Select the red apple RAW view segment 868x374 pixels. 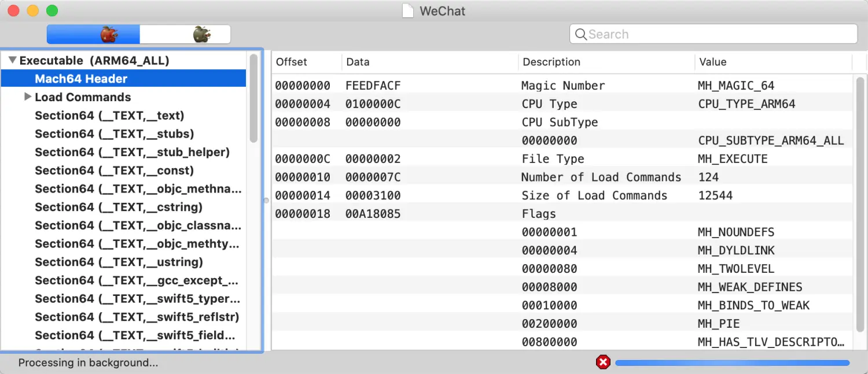click(93, 34)
